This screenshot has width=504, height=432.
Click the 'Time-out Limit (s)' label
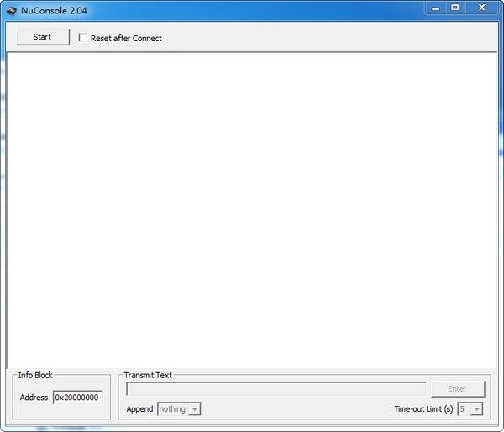click(423, 409)
